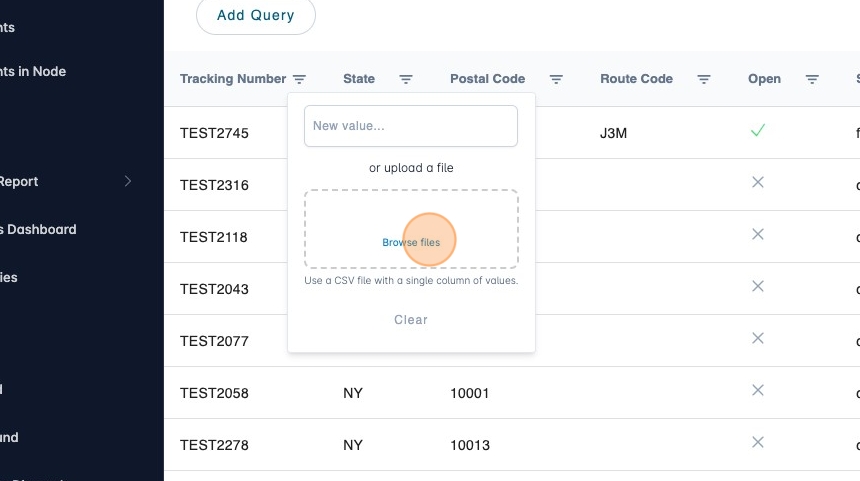860x481 pixels.
Task: Sort by the Postal Code column header
Action: pyautogui.click(x=487, y=79)
